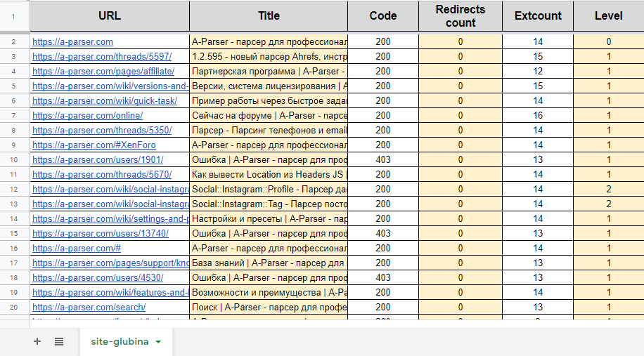Click title cell 'Сейчас на форуме'
The height and width of the screenshot is (356, 644).
point(269,116)
